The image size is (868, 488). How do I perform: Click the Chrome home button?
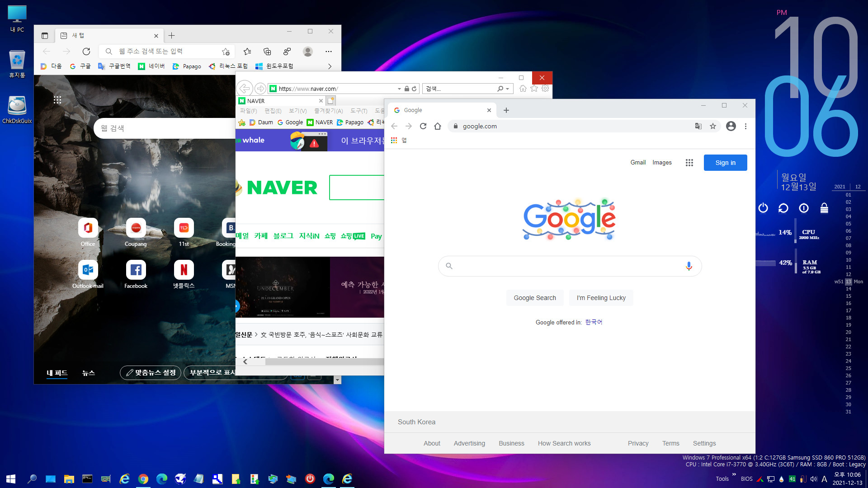pos(437,126)
